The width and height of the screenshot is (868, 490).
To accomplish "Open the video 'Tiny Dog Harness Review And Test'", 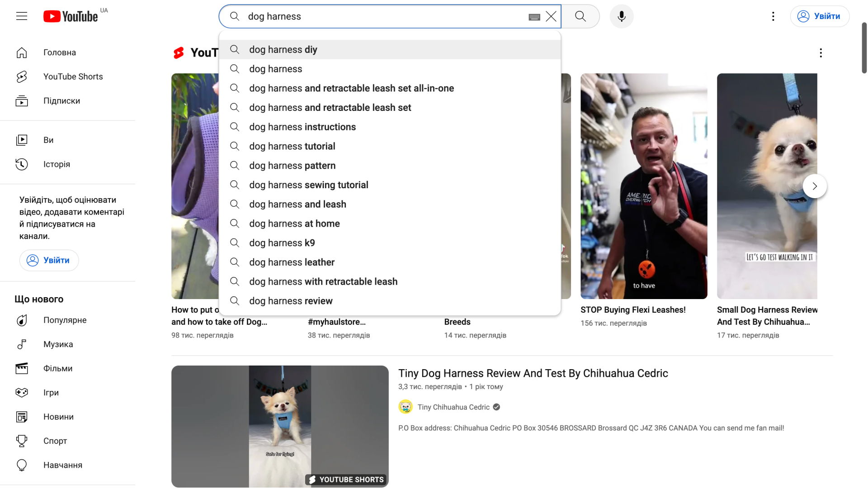I will (x=533, y=373).
